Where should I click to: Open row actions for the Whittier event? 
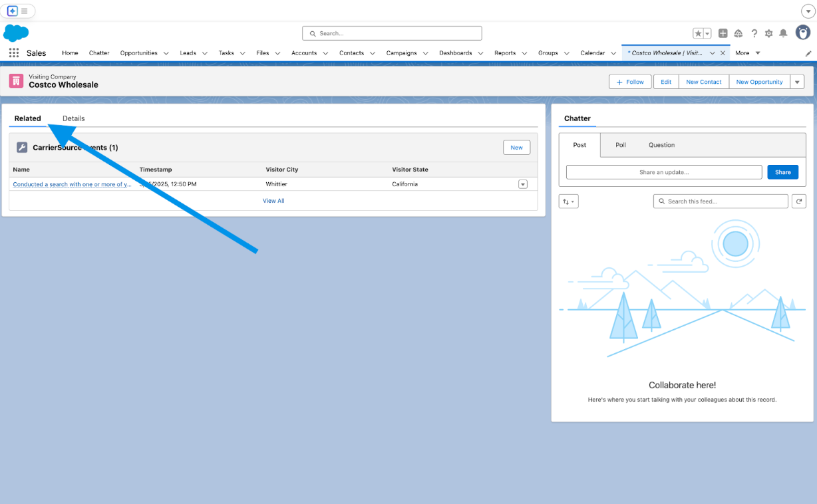pyautogui.click(x=523, y=184)
